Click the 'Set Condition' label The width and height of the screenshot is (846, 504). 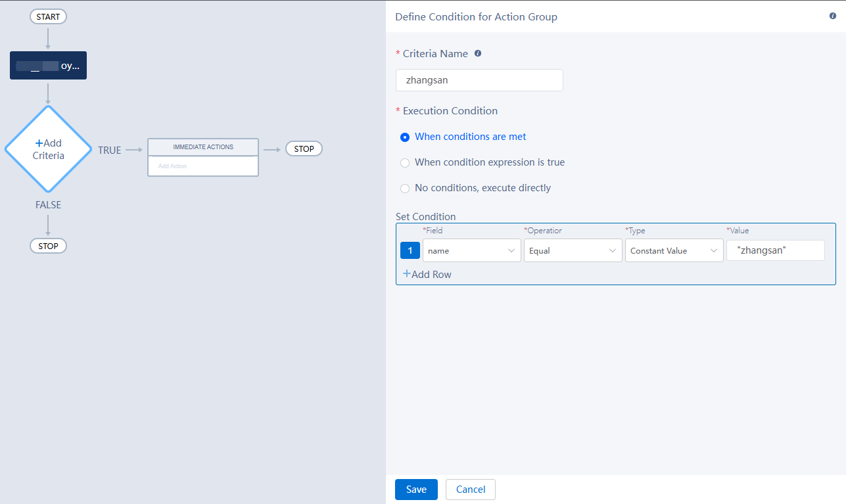[x=426, y=217]
